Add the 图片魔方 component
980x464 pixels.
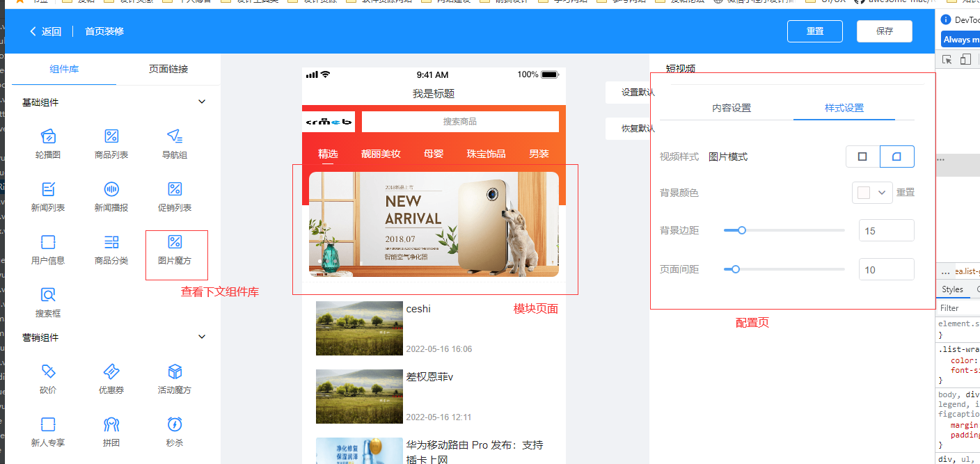[x=175, y=249]
